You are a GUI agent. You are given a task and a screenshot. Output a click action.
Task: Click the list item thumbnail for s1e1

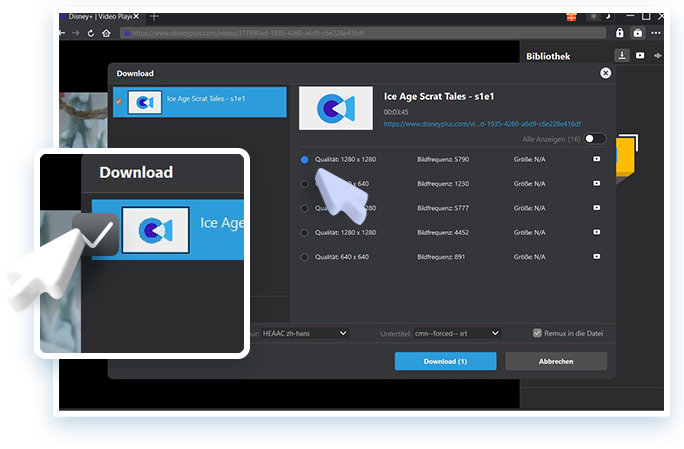pyautogui.click(x=145, y=102)
